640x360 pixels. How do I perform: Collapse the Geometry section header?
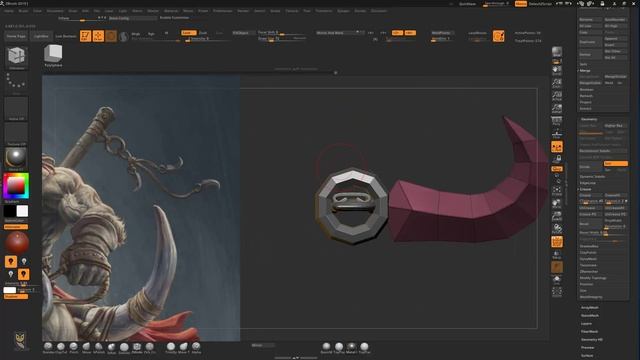(x=589, y=119)
